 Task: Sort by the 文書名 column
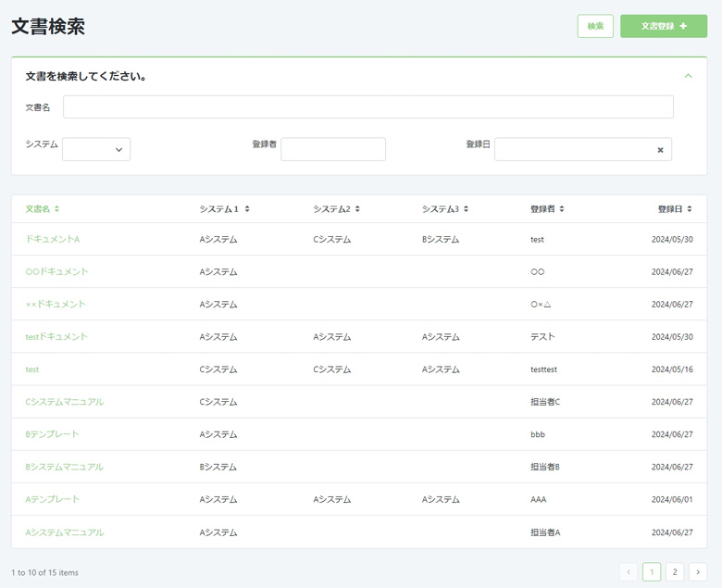pyautogui.click(x=43, y=209)
